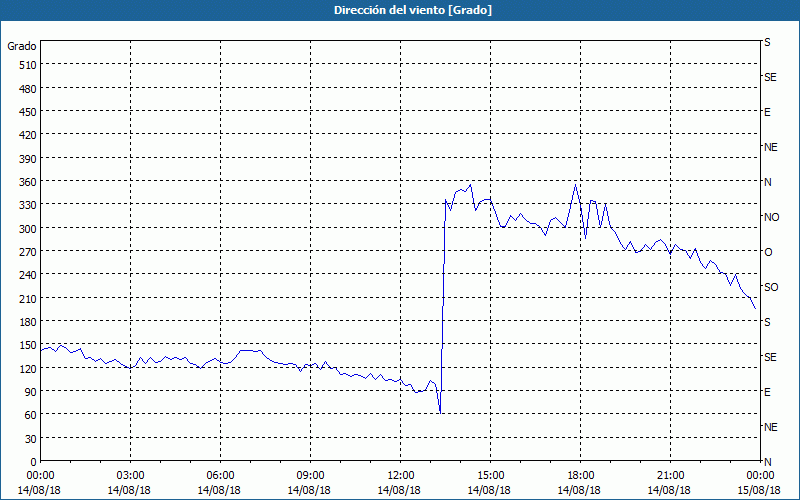Click the 210 value on the y-axis
This screenshot has width=800, height=500.
point(28,298)
